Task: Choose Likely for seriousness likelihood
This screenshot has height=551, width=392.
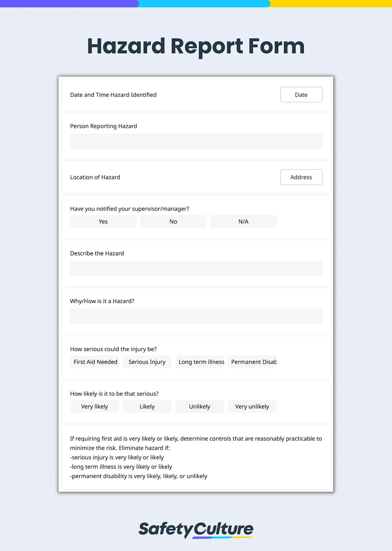Action: pos(147,406)
